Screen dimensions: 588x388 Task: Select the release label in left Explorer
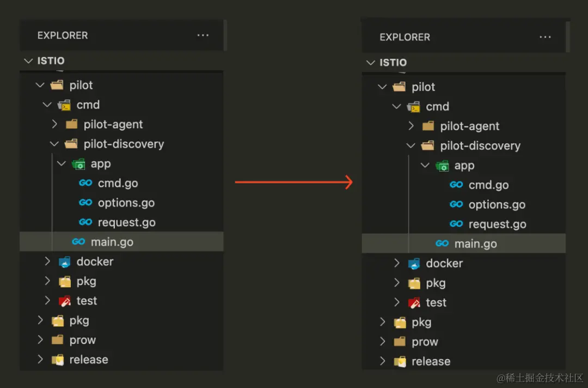pyautogui.click(x=89, y=360)
